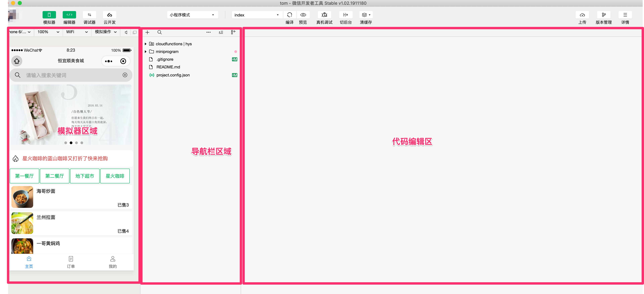
Task: Click the fire icon beside promotion notice
Action: (16, 159)
